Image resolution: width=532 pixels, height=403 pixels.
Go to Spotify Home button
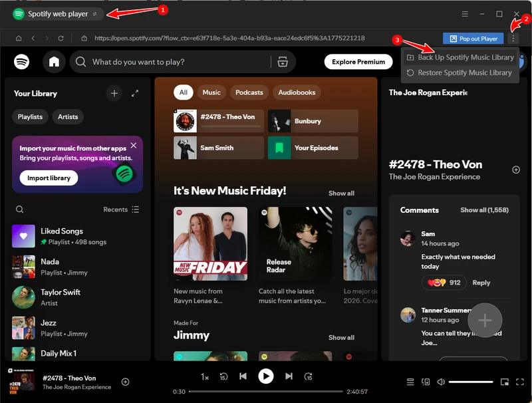[x=54, y=62]
